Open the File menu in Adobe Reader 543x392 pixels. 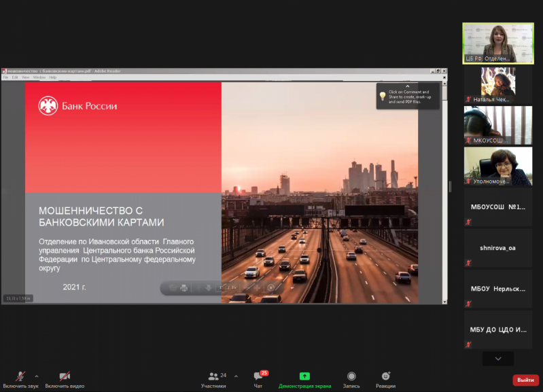click(x=6, y=77)
